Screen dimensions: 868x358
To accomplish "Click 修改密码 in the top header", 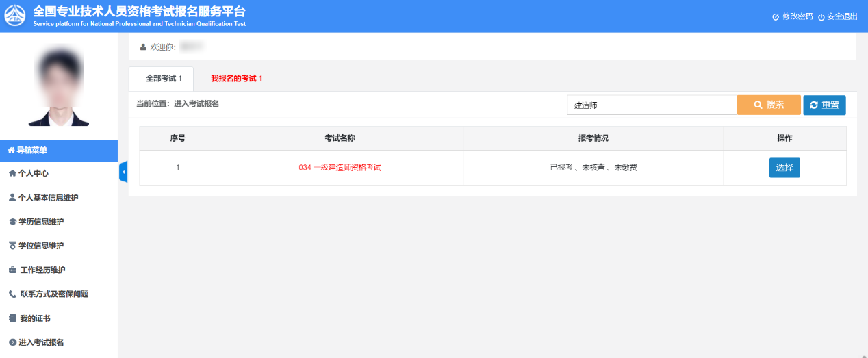I will click(793, 16).
